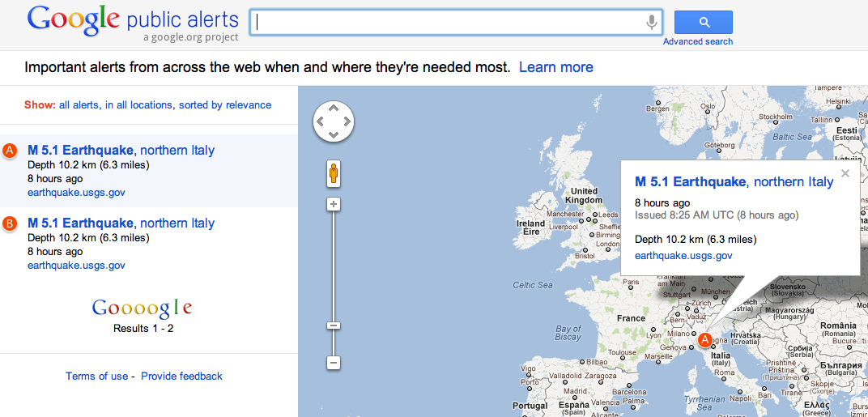Open earthquake.usgs.gov link under result B
This screenshot has height=417, width=868.
pyautogui.click(x=76, y=266)
